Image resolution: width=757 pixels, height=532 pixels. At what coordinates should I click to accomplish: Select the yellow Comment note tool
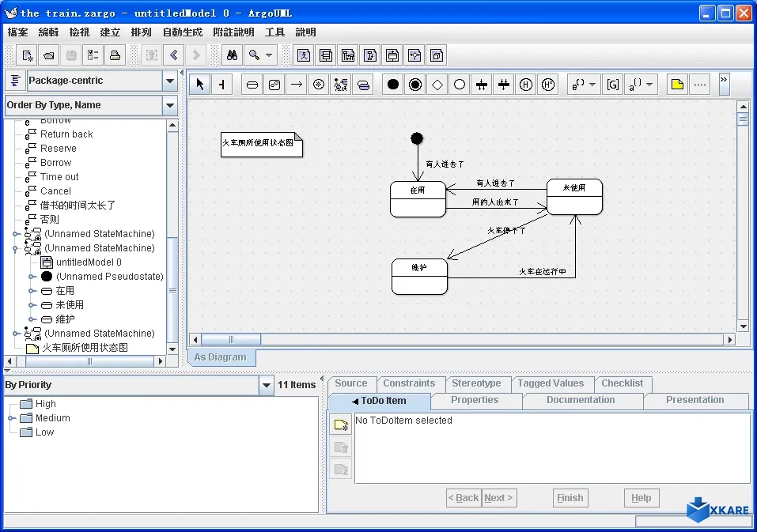point(677,85)
